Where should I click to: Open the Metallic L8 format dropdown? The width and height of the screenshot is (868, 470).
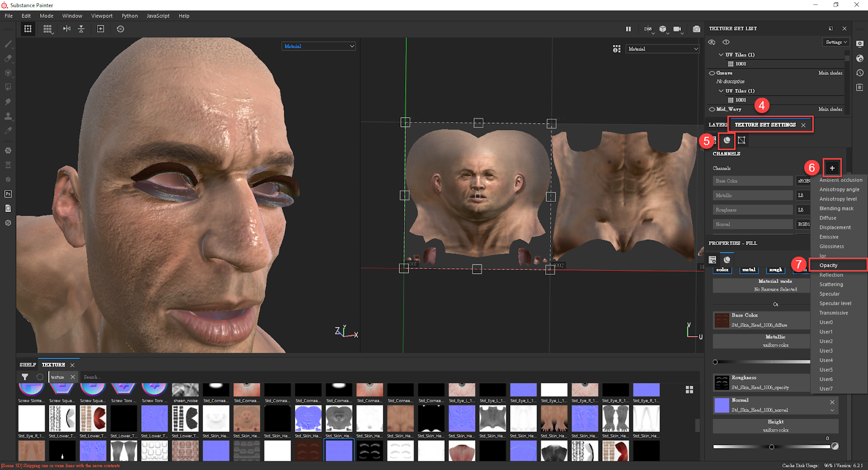(803, 196)
